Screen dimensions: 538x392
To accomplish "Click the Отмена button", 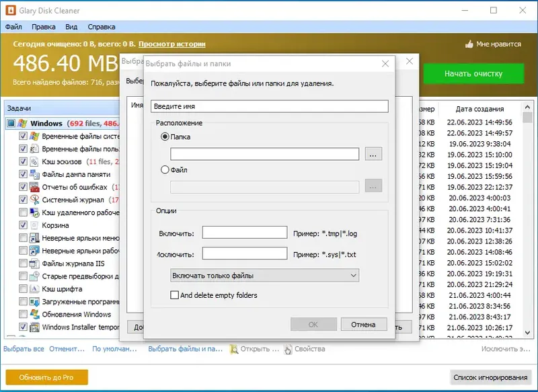I will pos(364,325).
